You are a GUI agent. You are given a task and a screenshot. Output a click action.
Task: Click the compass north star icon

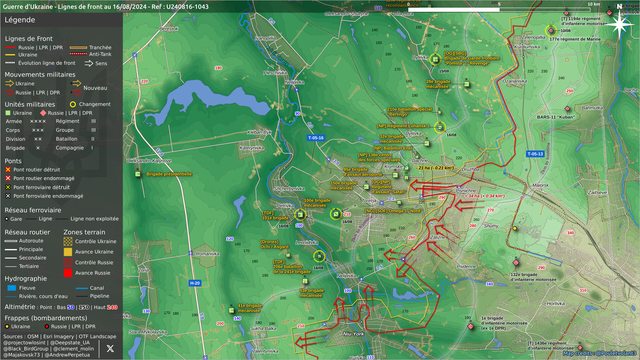pos(619,24)
